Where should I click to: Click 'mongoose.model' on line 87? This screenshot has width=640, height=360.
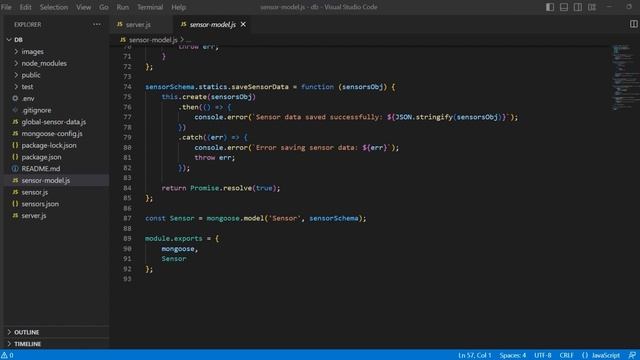pyautogui.click(x=235, y=218)
